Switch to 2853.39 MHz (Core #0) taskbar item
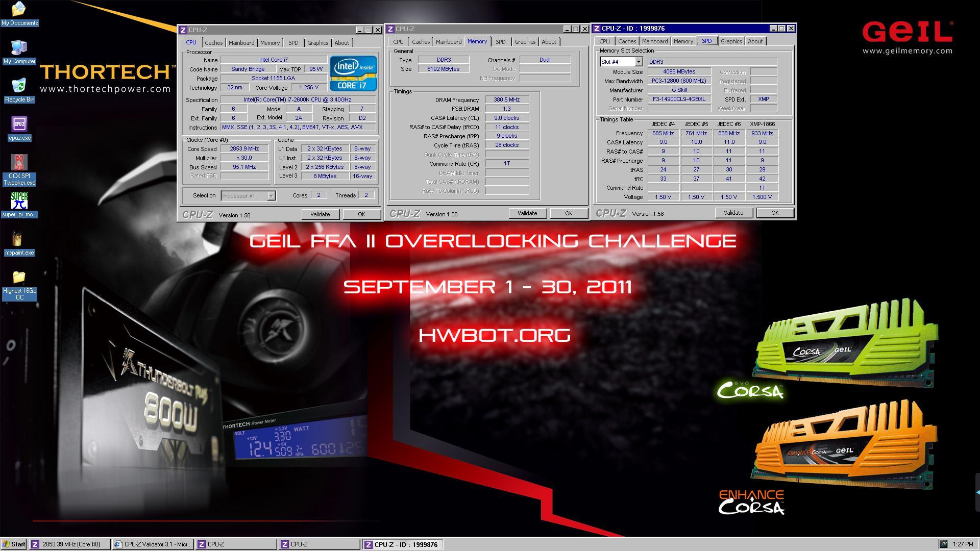Screen dimensions: 980x551 pyautogui.click(x=69, y=544)
